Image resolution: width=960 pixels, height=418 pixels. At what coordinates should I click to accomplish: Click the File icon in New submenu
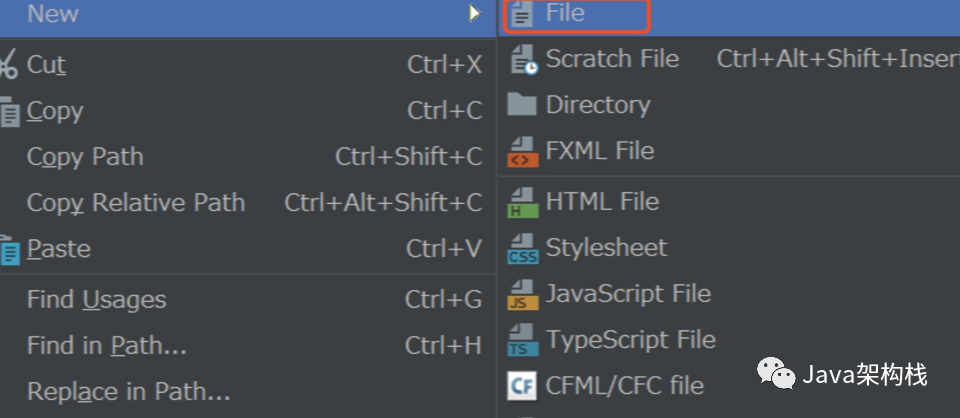[x=522, y=15]
